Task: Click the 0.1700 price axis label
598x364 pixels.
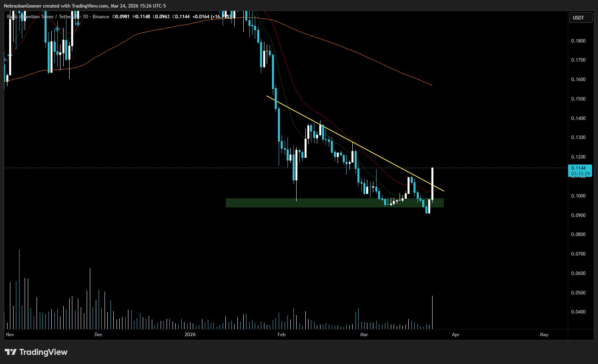Action: coord(578,60)
